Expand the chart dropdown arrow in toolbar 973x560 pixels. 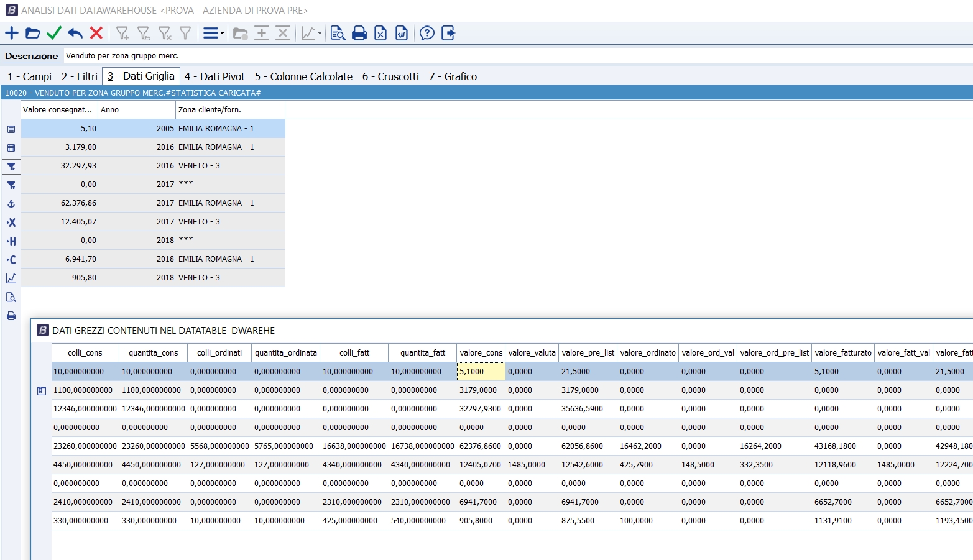320,34
